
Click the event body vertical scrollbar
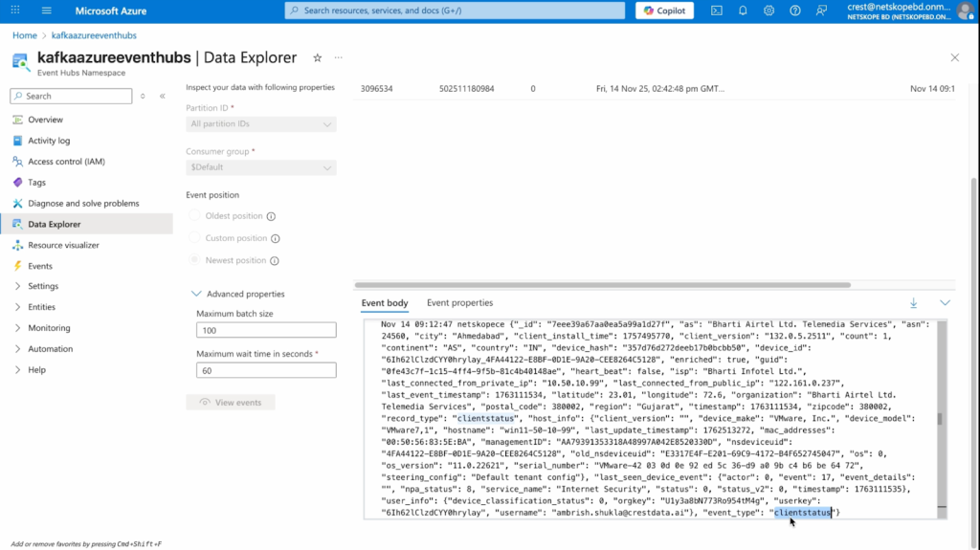tap(942, 419)
